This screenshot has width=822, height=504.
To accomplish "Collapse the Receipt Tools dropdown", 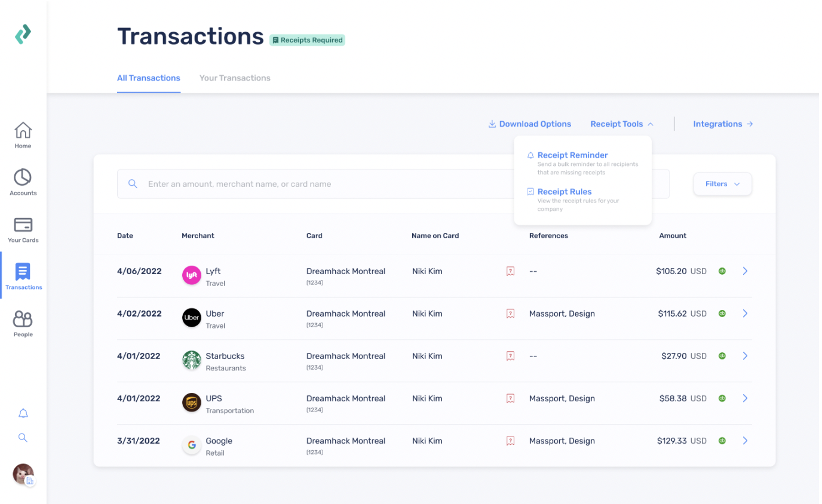I will coord(621,124).
